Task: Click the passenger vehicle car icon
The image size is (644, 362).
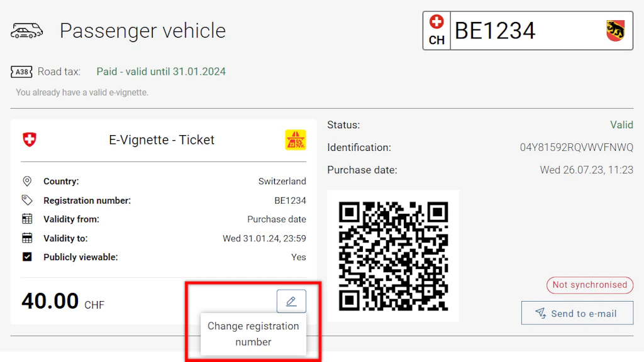Action: 26,30
